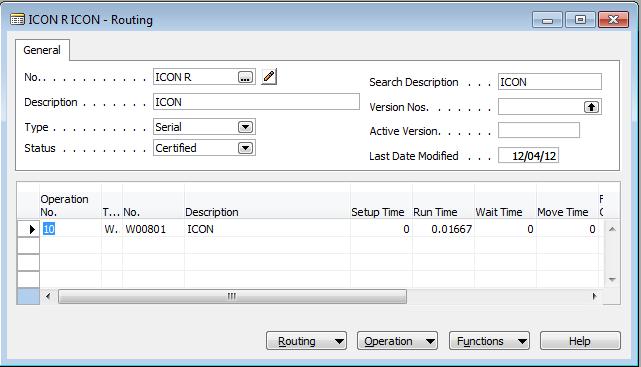Viewport: 641px width, 367px height.
Task: Click the grid's vertical scroll down arrow
Action: [x=612, y=280]
